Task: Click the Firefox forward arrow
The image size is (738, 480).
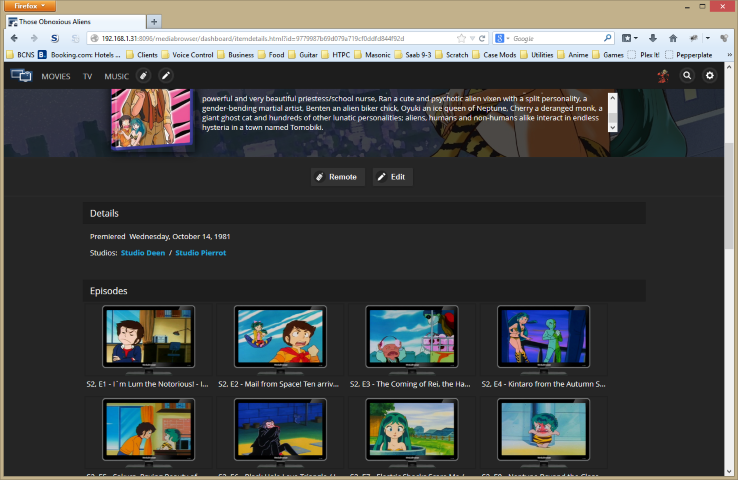Action: [x=33, y=38]
